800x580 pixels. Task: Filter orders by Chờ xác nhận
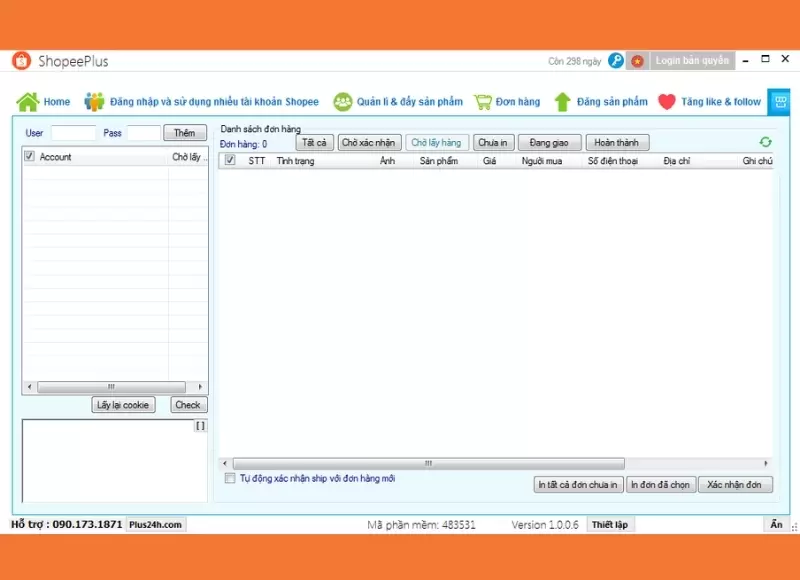click(369, 142)
